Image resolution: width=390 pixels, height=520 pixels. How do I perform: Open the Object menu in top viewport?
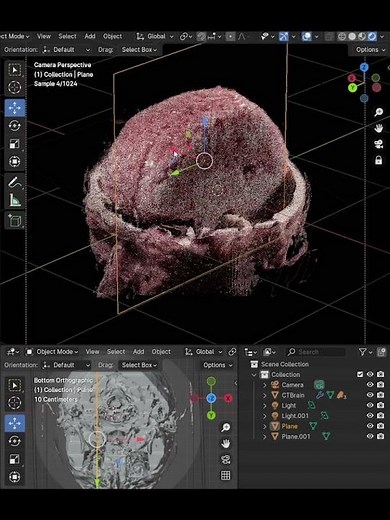112,36
